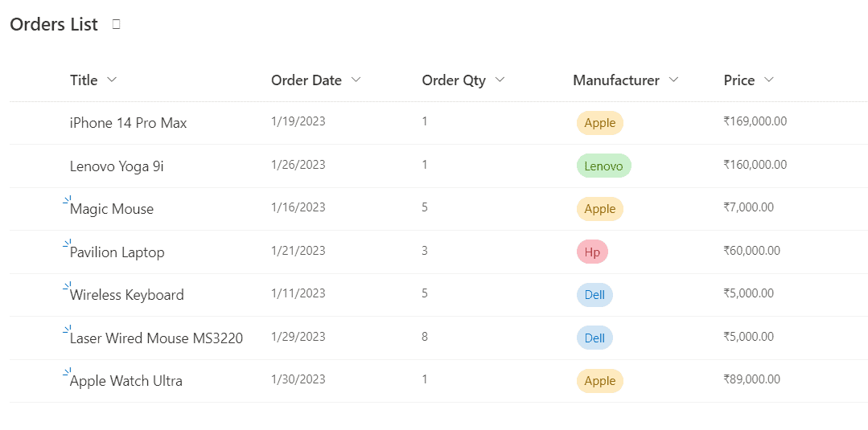Click the ₹160,000.00 price cell
The image size is (868, 430).
[x=755, y=164]
